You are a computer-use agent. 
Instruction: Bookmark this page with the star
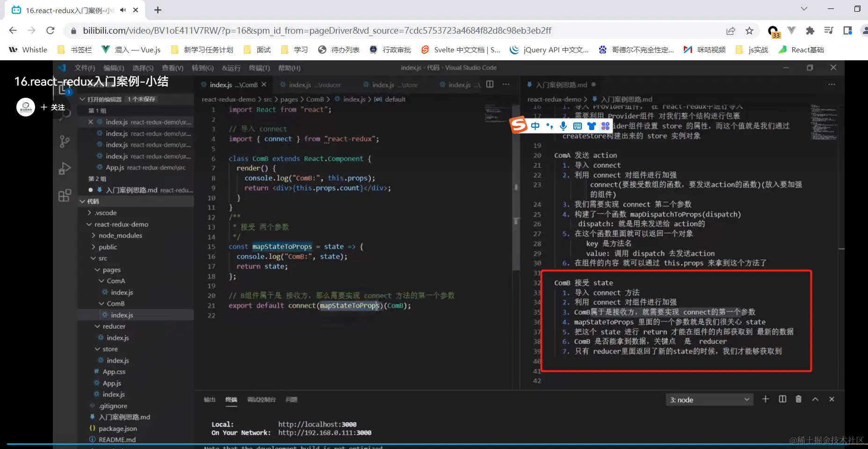pyautogui.click(x=749, y=31)
